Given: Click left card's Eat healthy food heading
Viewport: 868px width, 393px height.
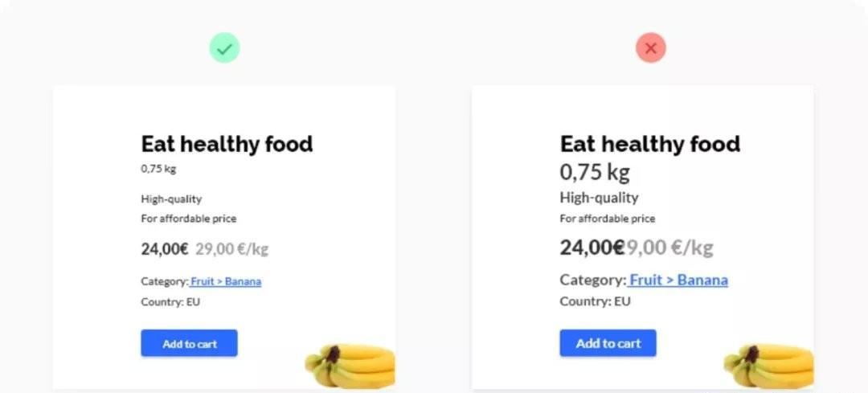Looking at the screenshot, I should click(227, 144).
